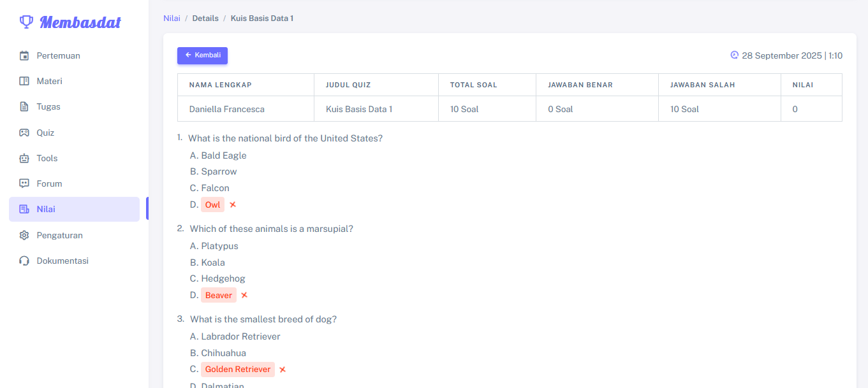Select answer Falcon
868x388 pixels.
click(x=215, y=188)
